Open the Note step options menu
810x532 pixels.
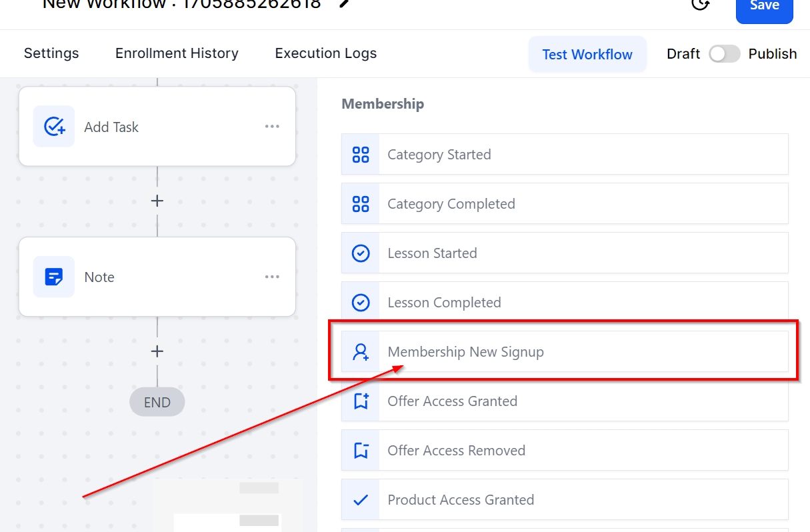point(272,277)
